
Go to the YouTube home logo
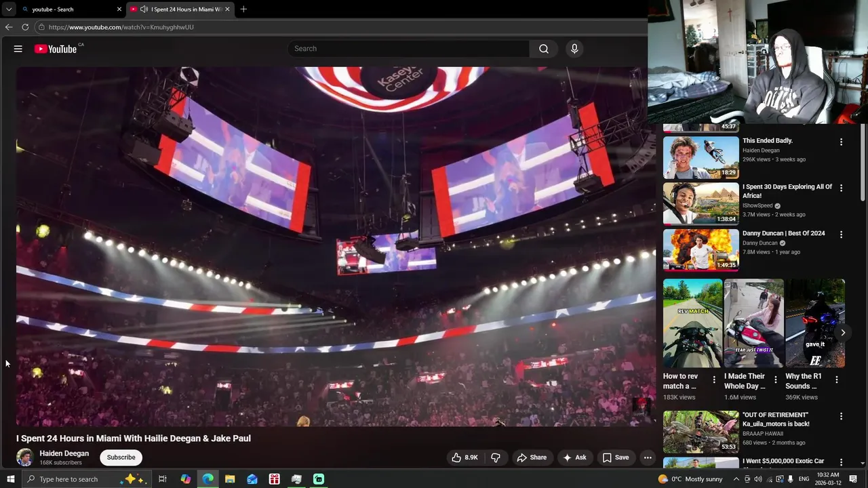tap(56, 49)
